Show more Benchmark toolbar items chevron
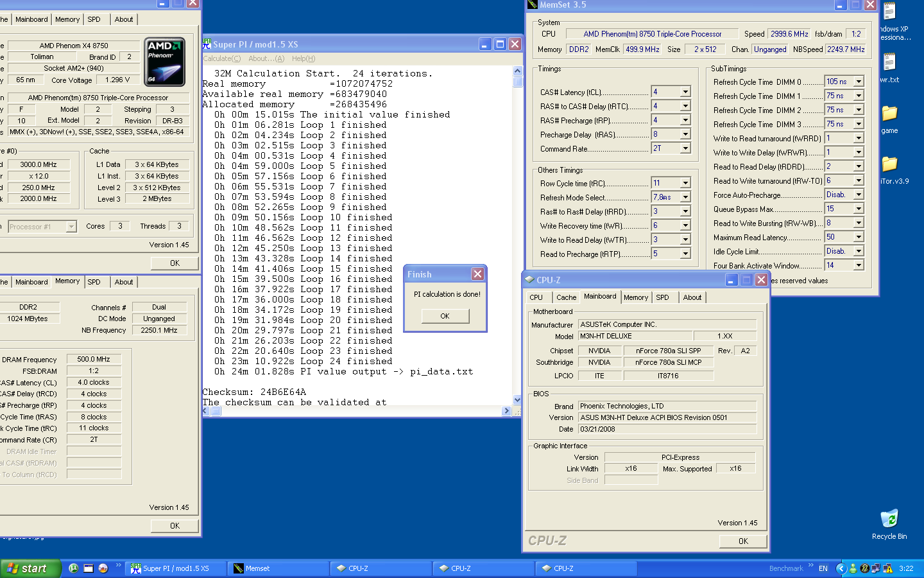 click(x=810, y=565)
